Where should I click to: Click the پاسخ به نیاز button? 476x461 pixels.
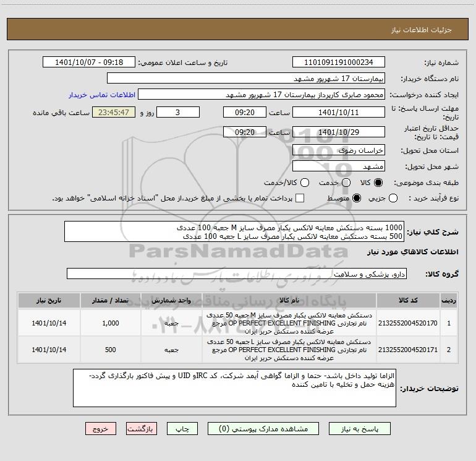pos(360,429)
